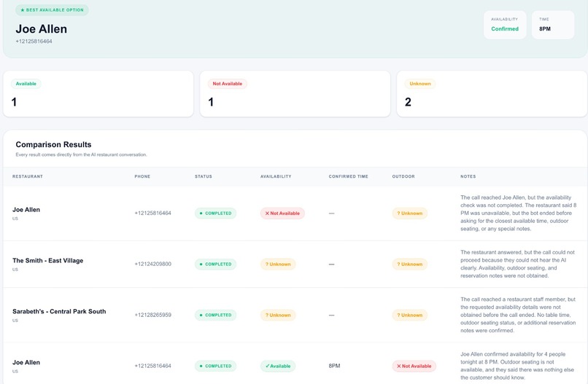Click US label under Sarabeth's - Central Park South
The image size is (588, 384).
(x=15, y=321)
